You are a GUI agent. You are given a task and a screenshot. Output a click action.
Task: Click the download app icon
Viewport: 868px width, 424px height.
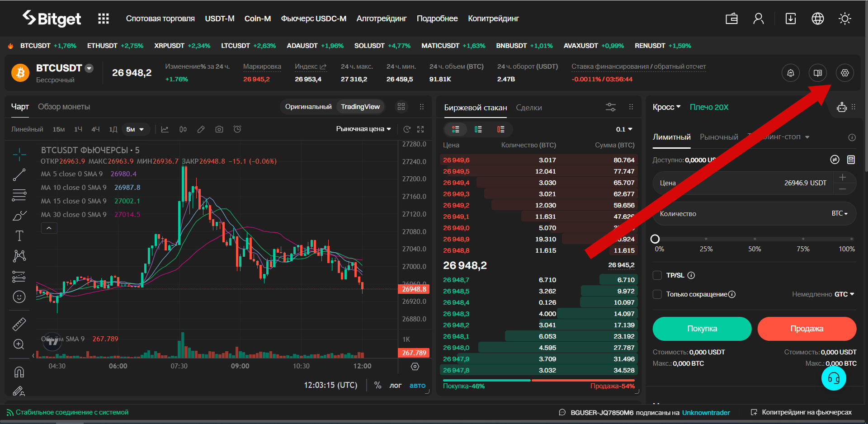coord(791,19)
